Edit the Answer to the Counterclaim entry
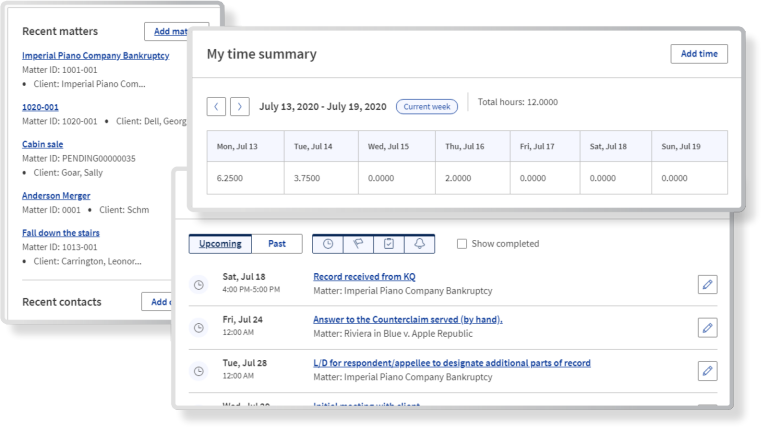768x432 pixels. pyautogui.click(x=707, y=327)
